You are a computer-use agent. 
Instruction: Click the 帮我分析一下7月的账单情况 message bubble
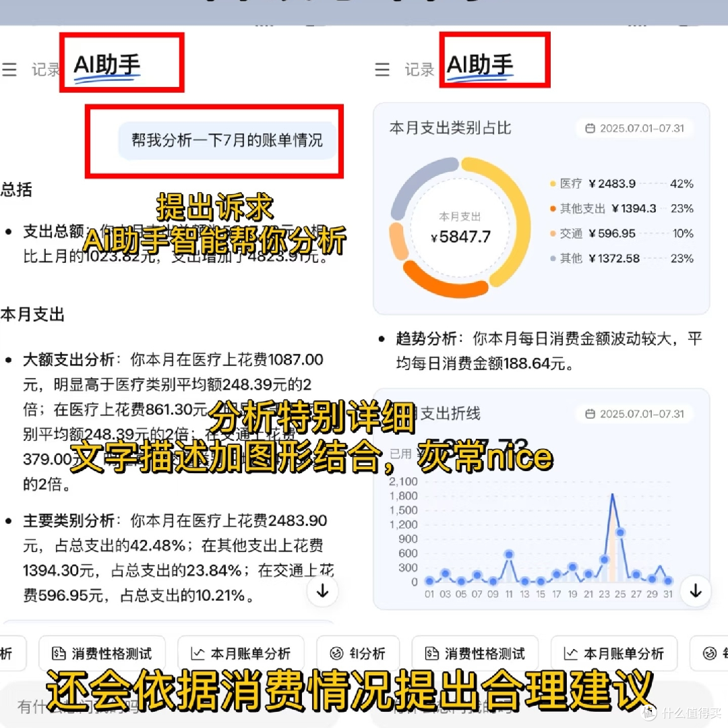(x=227, y=140)
